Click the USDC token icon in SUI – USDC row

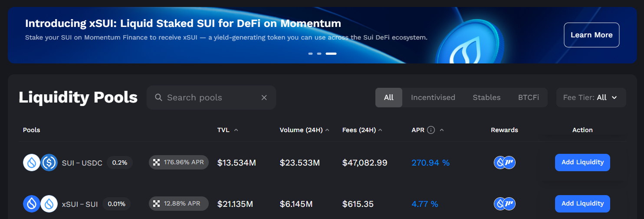[49, 163]
